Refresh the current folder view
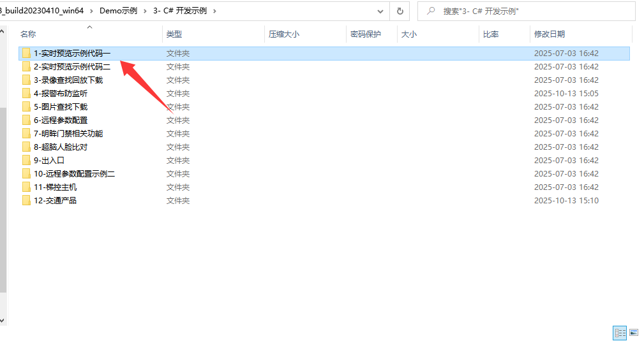The height and width of the screenshot is (341, 644). click(400, 11)
